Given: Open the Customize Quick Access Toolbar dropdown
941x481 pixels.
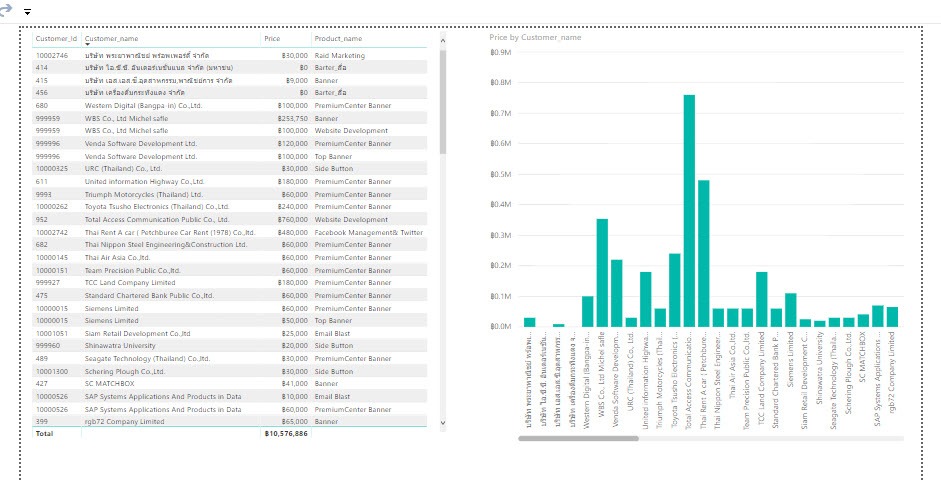Looking at the screenshot, I should (28, 12).
